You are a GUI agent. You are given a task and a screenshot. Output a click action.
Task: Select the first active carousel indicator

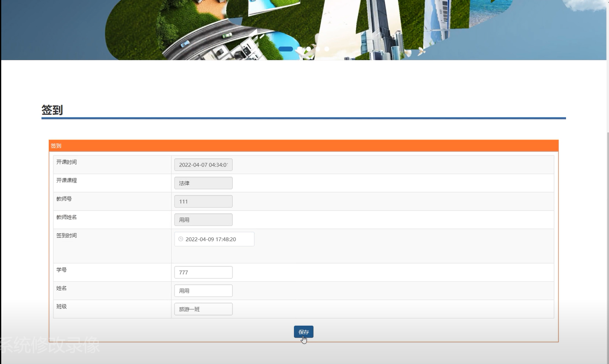tap(285, 49)
